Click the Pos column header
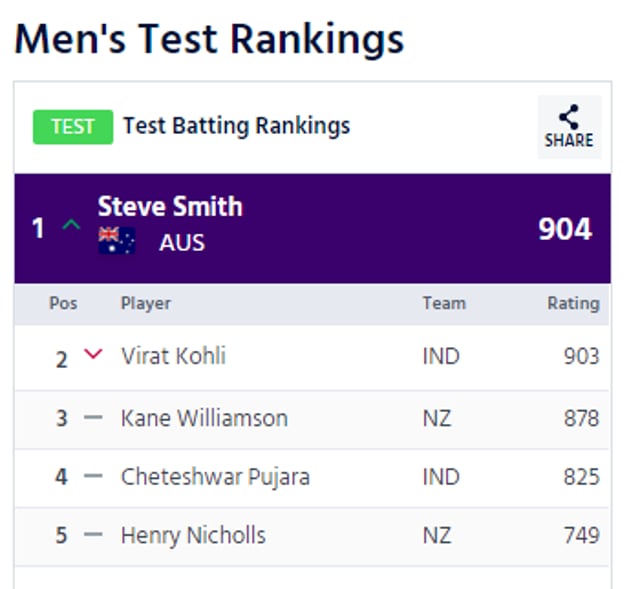This screenshot has height=589, width=640. point(63,304)
